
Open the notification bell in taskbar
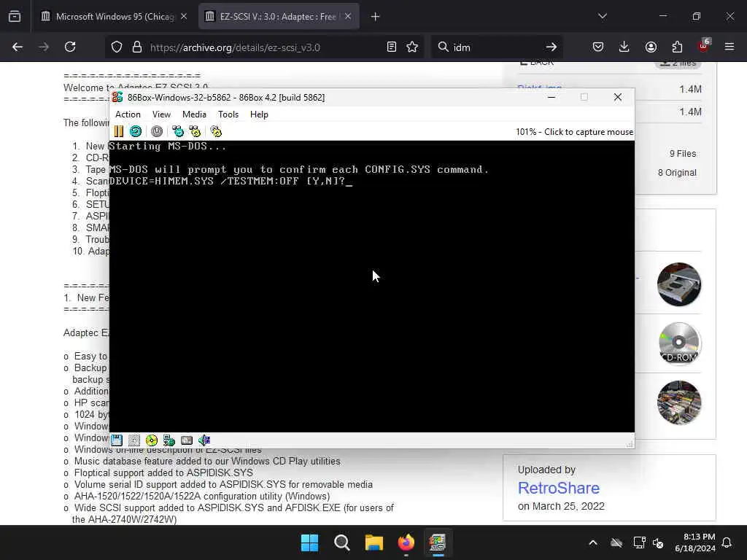pyautogui.click(x=727, y=542)
